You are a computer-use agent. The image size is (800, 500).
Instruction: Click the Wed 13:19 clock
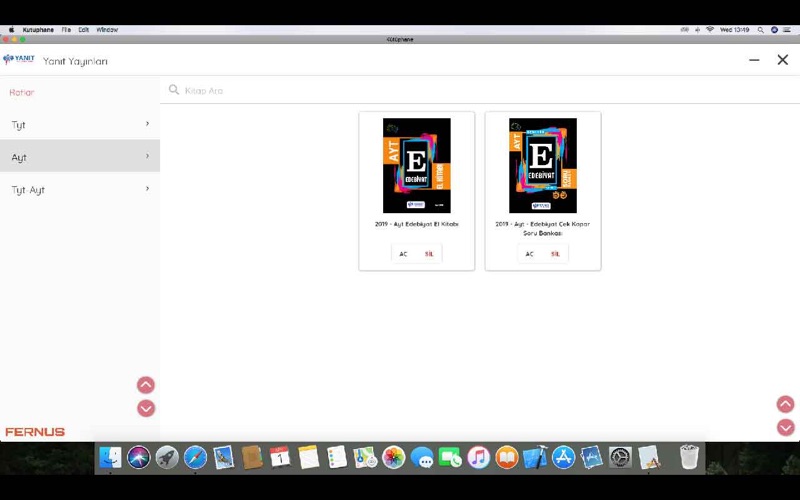click(x=734, y=30)
